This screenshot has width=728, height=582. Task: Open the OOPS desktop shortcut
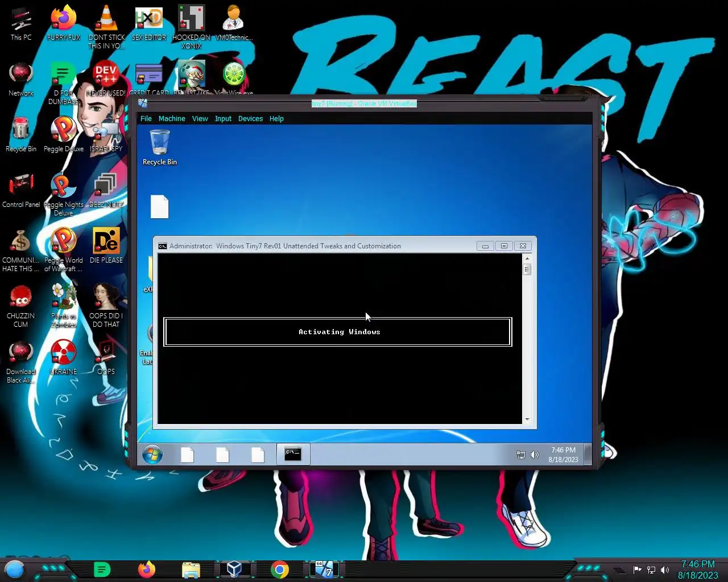click(106, 357)
